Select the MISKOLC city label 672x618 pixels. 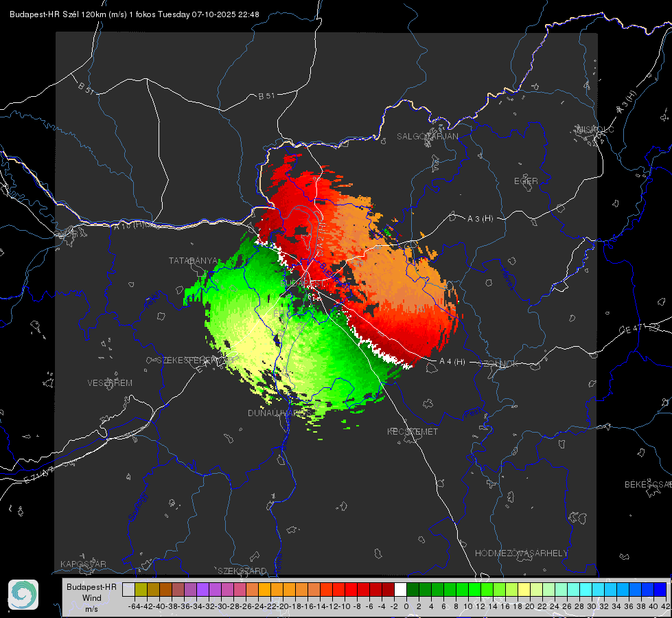coord(595,129)
